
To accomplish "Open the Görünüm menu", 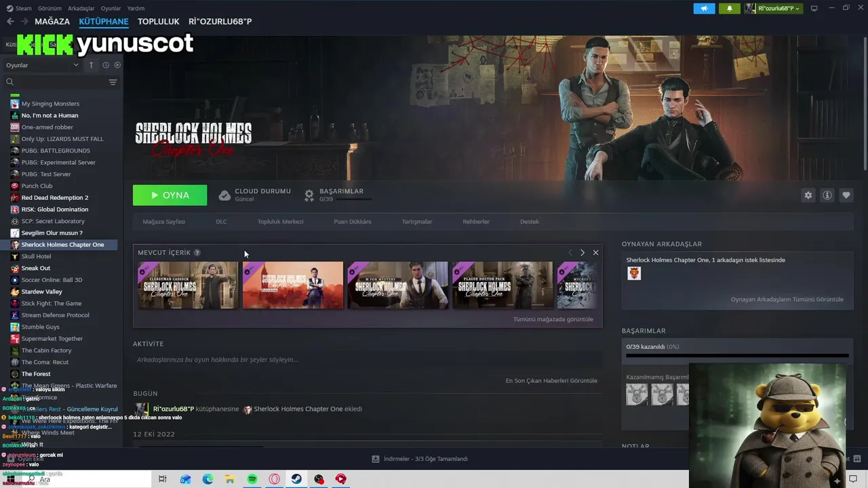I will (x=50, y=8).
